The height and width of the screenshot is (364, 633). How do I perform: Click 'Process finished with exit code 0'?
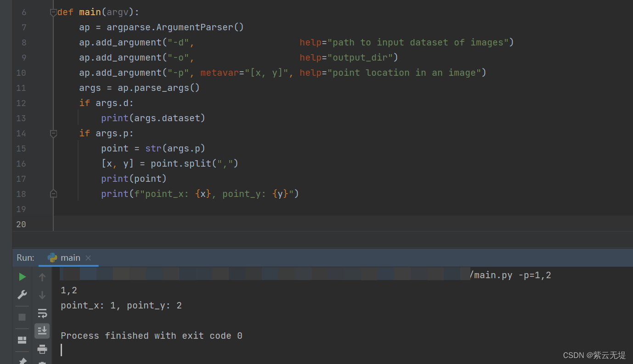tap(152, 336)
